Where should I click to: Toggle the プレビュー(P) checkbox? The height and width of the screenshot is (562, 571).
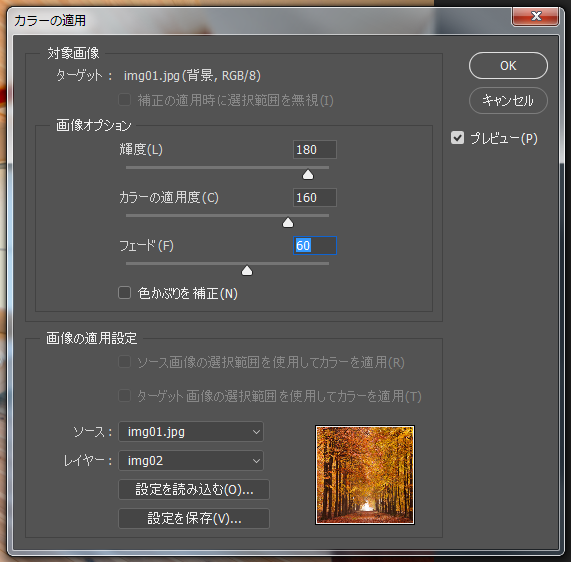click(457, 138)
